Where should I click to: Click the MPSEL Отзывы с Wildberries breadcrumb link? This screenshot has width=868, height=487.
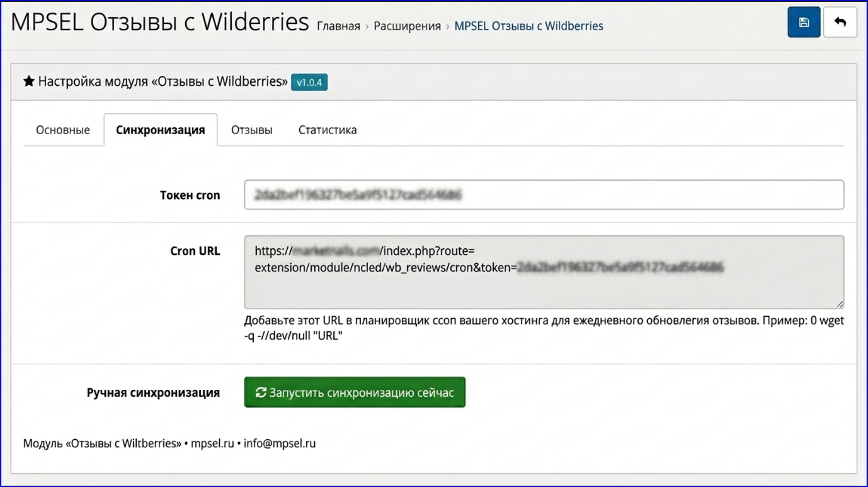coord(528,26)
